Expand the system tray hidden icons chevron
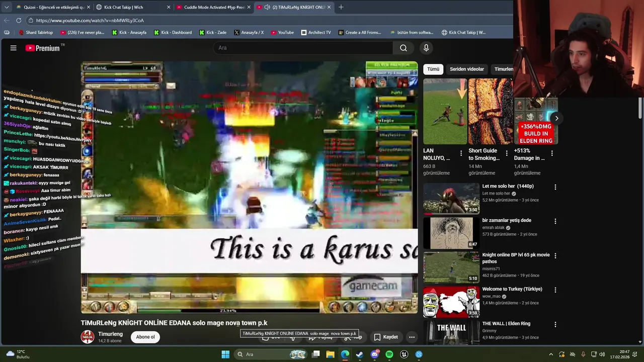The height and width of the screenshot is (362, 644). (551, 354)
